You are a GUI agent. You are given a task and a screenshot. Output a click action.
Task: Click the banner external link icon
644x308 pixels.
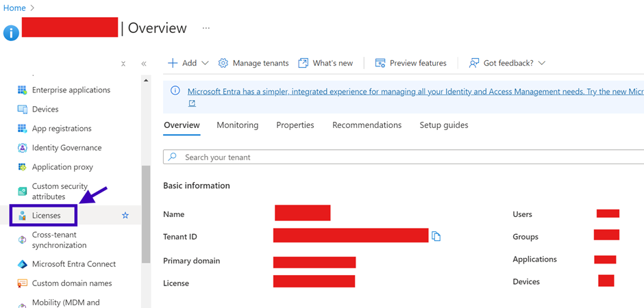[192, 104]
